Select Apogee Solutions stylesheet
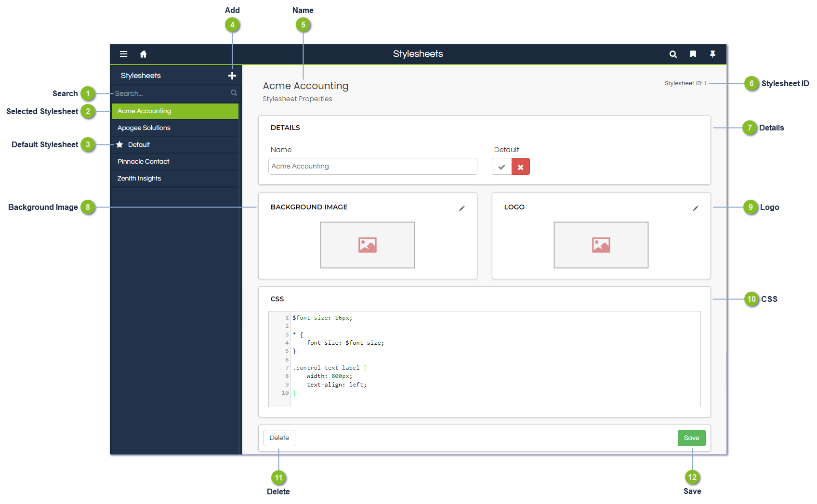817x504 pixels. click(175, 128)
